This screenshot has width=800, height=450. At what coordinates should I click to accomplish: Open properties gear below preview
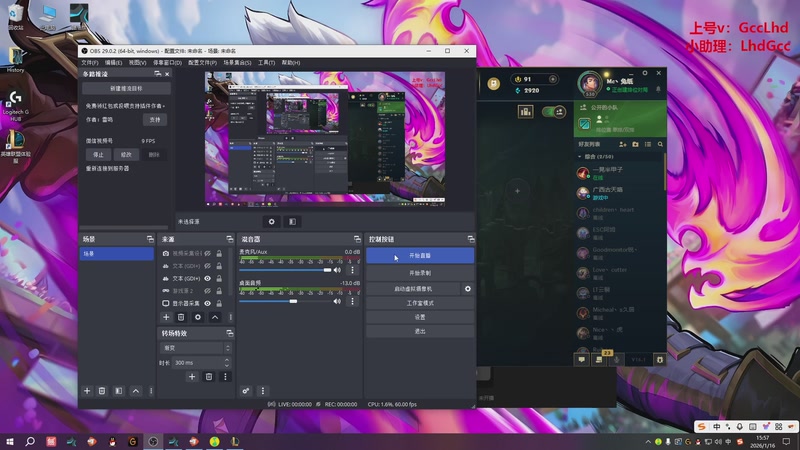[271, 221]
